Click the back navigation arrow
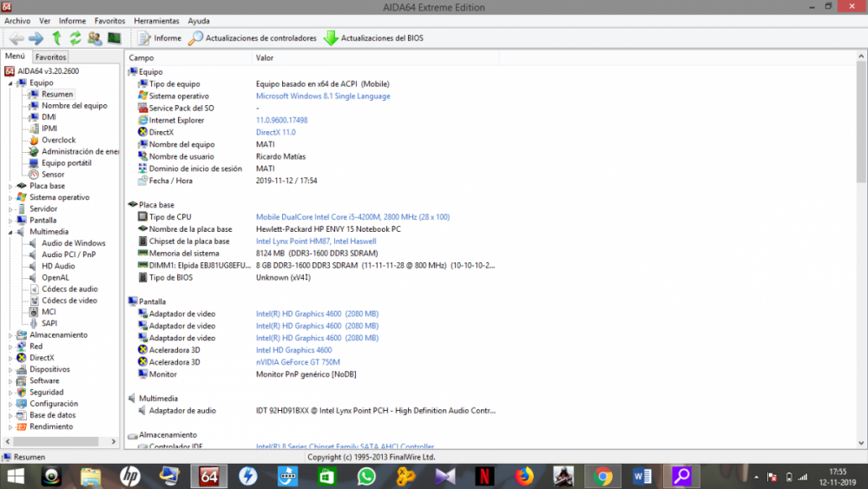Viewport: 868px width, 489px height. [16, 38]
